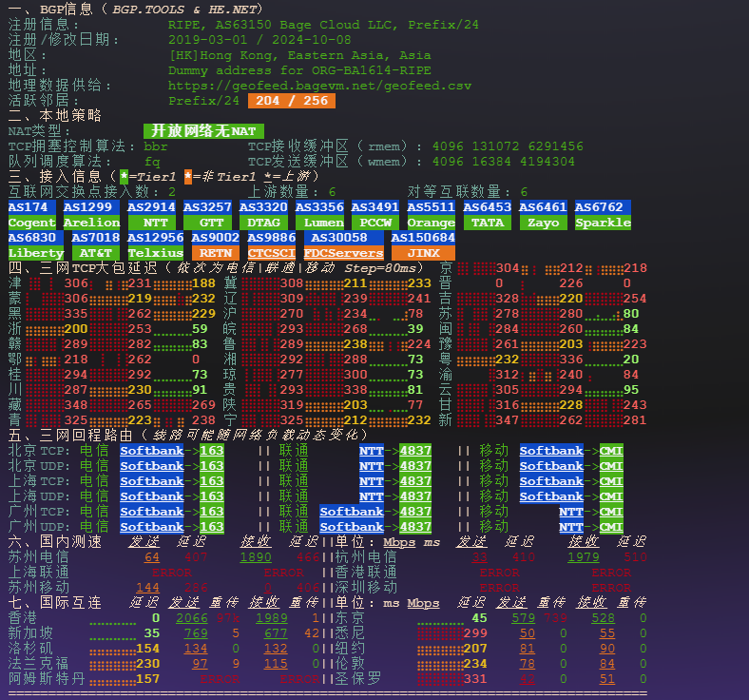
Task: Click the AS3257 badge
Action: click(207, 207)
